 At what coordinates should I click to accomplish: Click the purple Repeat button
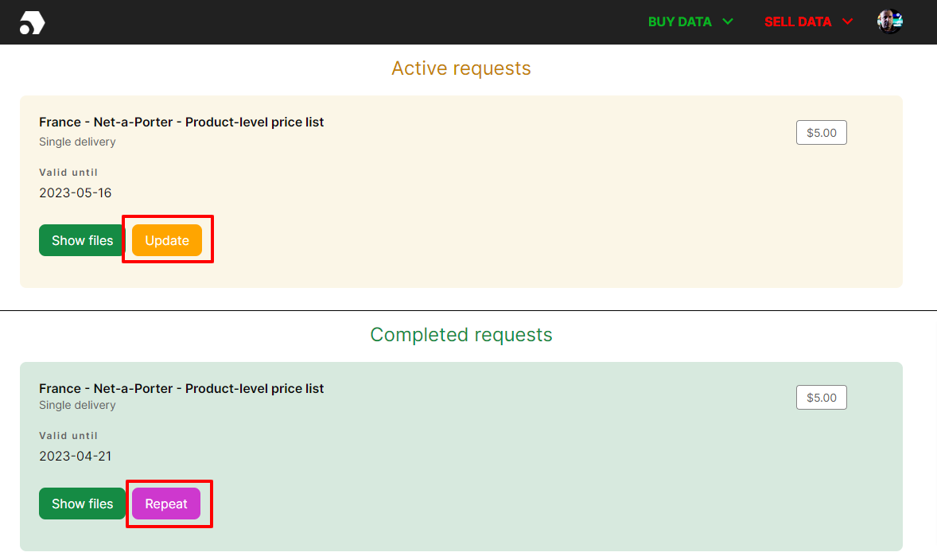pos(166,504)
